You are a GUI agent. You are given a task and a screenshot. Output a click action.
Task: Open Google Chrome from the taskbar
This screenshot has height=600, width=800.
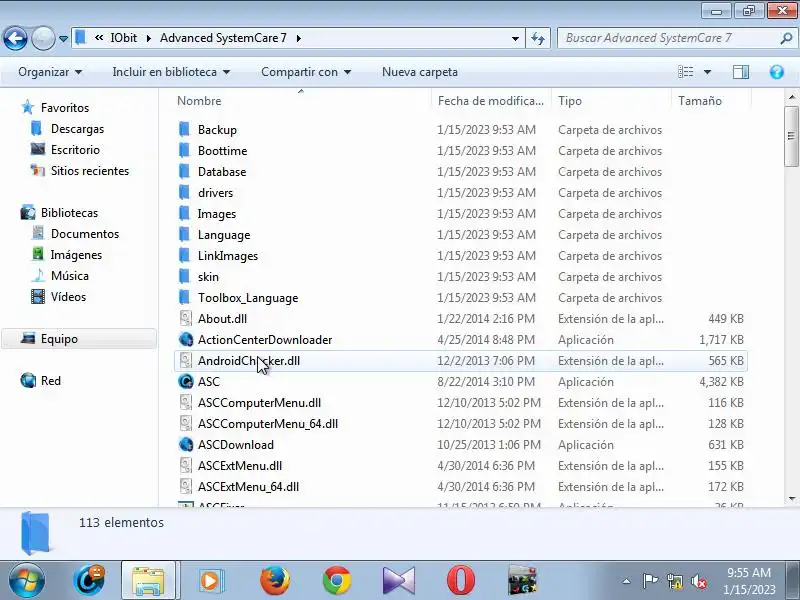[x=337, y=580]
